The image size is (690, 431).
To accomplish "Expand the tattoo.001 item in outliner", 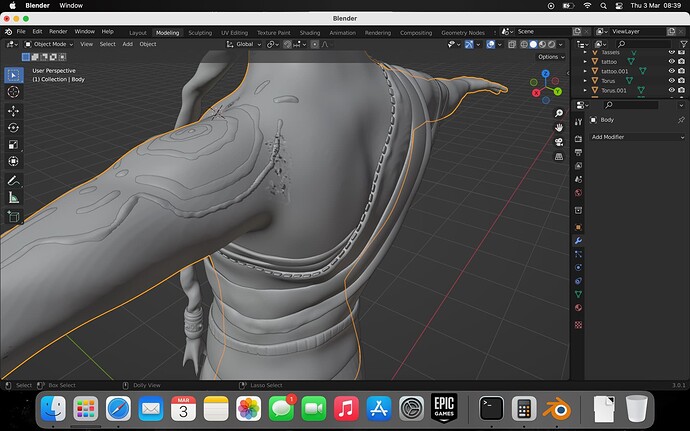I will point(586,71).
